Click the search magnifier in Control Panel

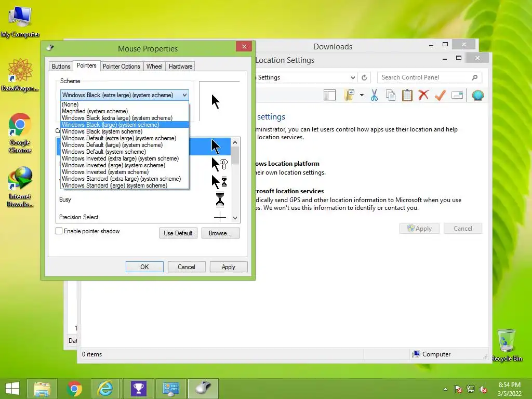[475, 77]
